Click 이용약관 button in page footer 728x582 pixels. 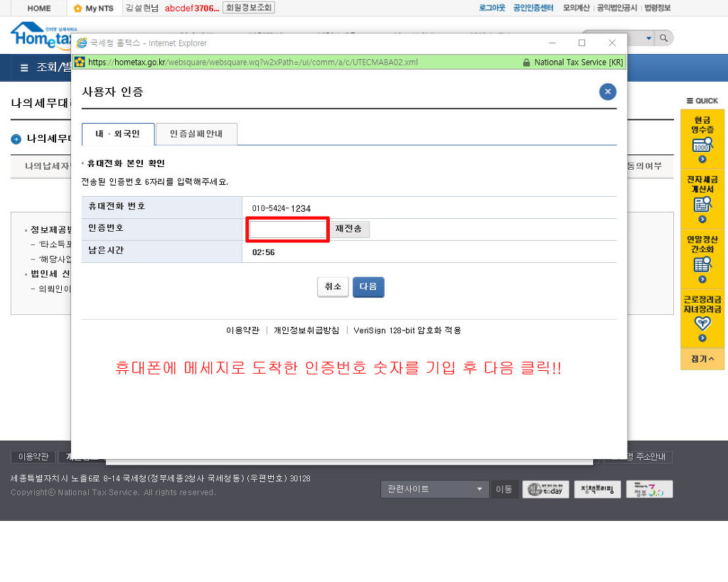coord(33,457)
